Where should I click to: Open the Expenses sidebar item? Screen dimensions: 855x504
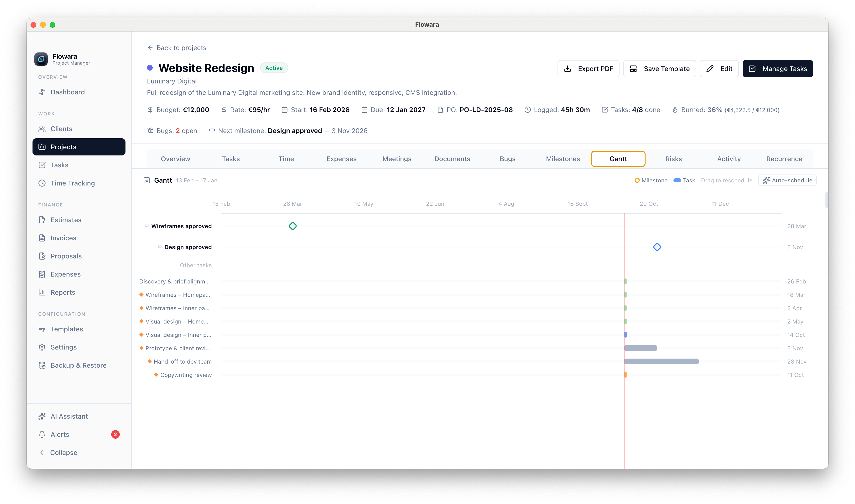[79, 274]
